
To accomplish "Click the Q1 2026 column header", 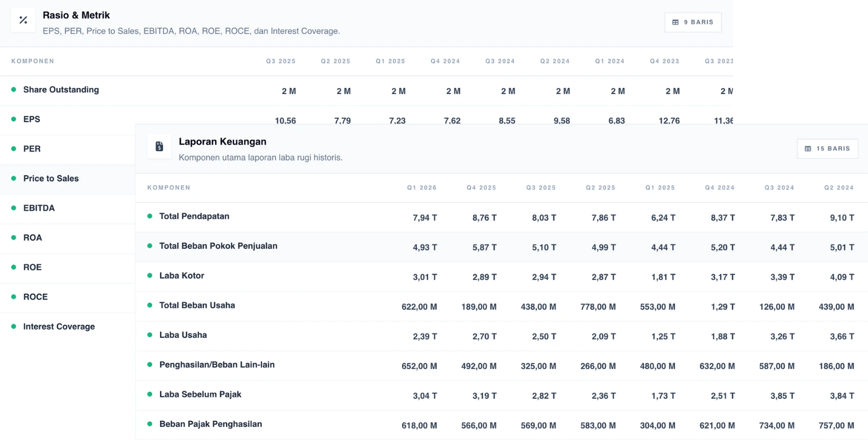I will (x=422, y=187).
